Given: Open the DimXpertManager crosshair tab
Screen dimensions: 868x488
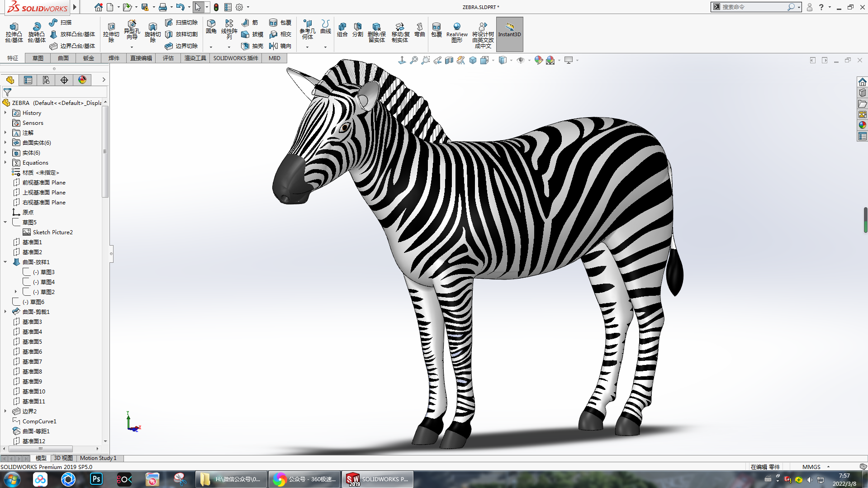Looking at the screenshot, I should tap(64, 80).
